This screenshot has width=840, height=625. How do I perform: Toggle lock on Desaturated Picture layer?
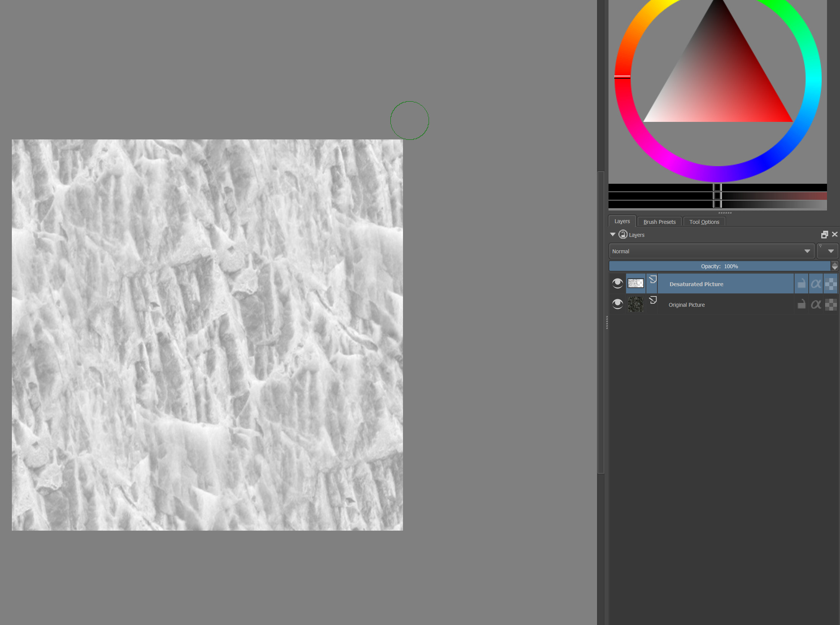(801, 284)
